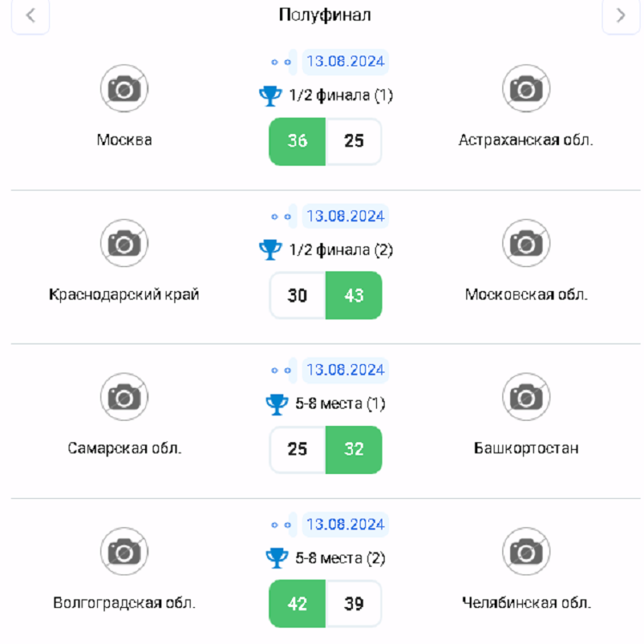Viewport: 644px width, 644px height.
Task: Open date 13.08.2024 of first semifinal
Action: pos(345,62)
